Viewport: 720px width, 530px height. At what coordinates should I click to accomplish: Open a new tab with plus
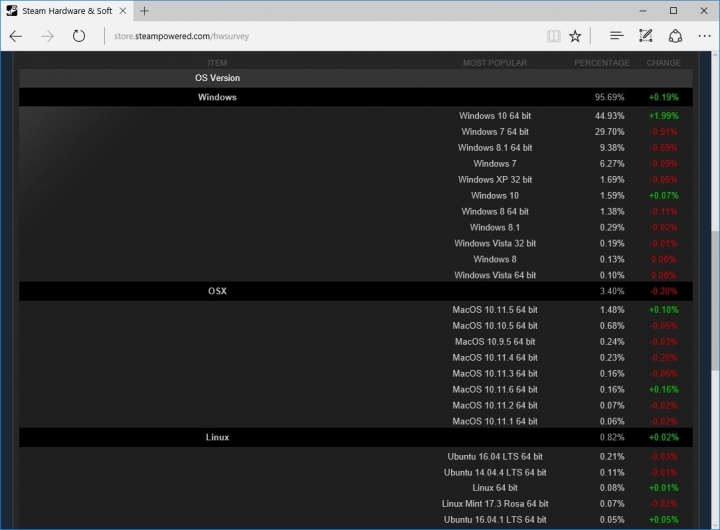144,11
